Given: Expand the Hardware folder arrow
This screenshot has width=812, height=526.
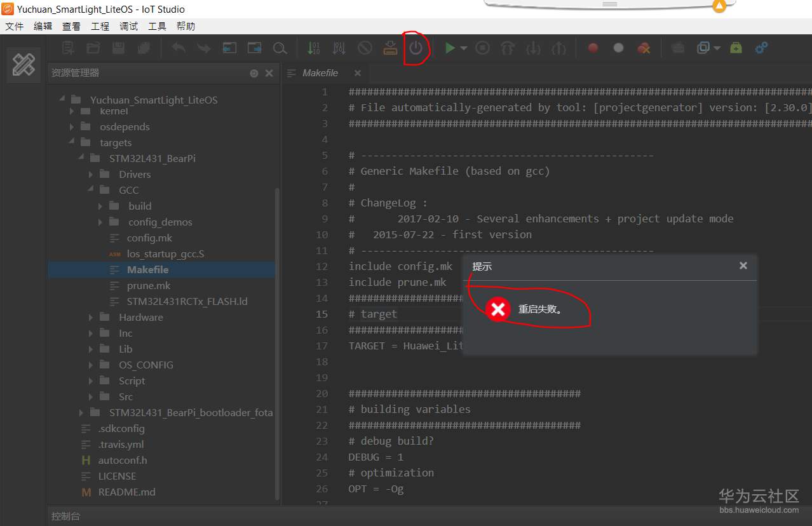Looking at the screenshot, I should click(x=90, y=317).
